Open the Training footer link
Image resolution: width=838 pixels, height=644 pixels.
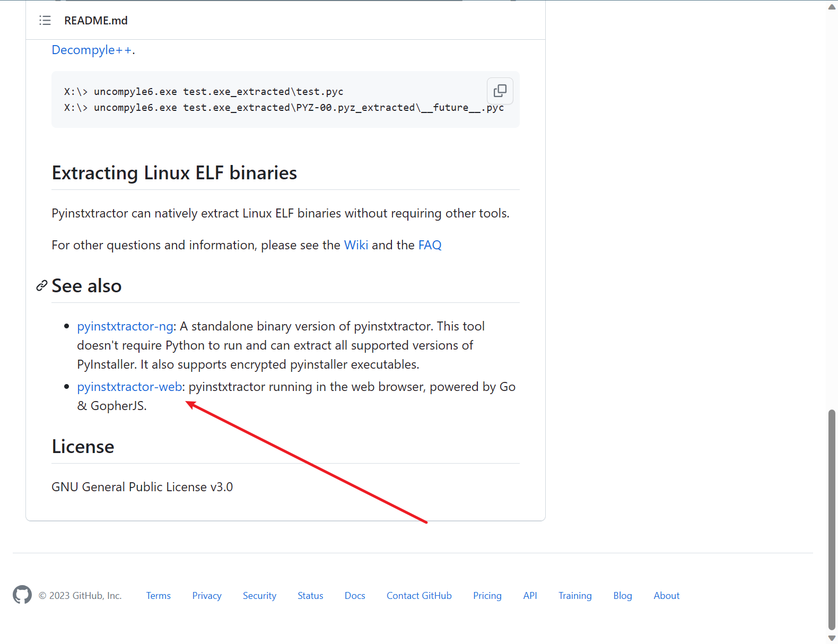pos(575,596)
